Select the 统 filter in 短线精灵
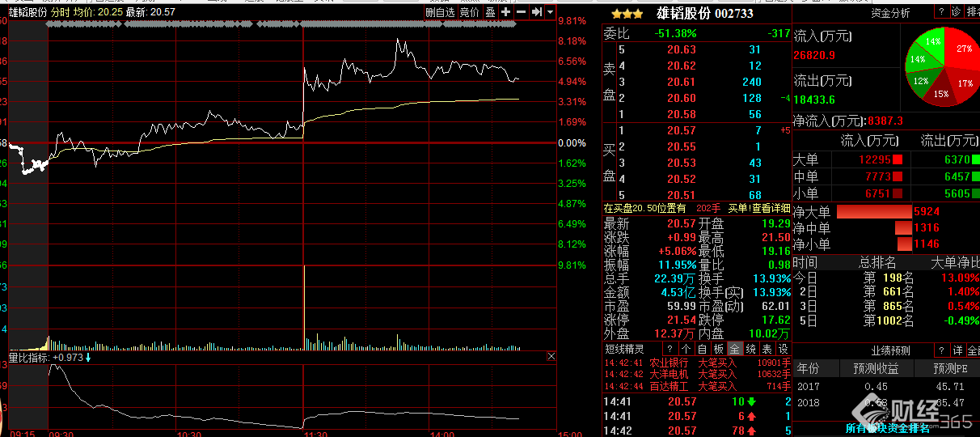This screenshot has width=980, height=437. (750, 349)
